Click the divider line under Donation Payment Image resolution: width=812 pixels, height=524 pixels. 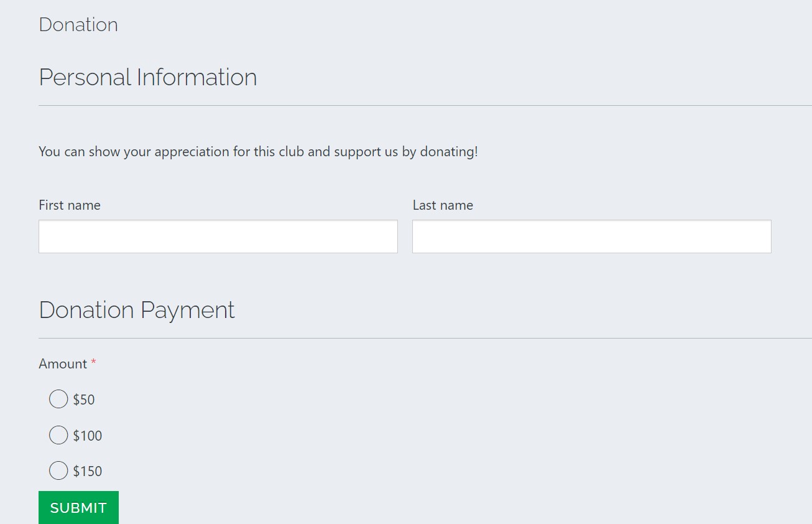425,339
